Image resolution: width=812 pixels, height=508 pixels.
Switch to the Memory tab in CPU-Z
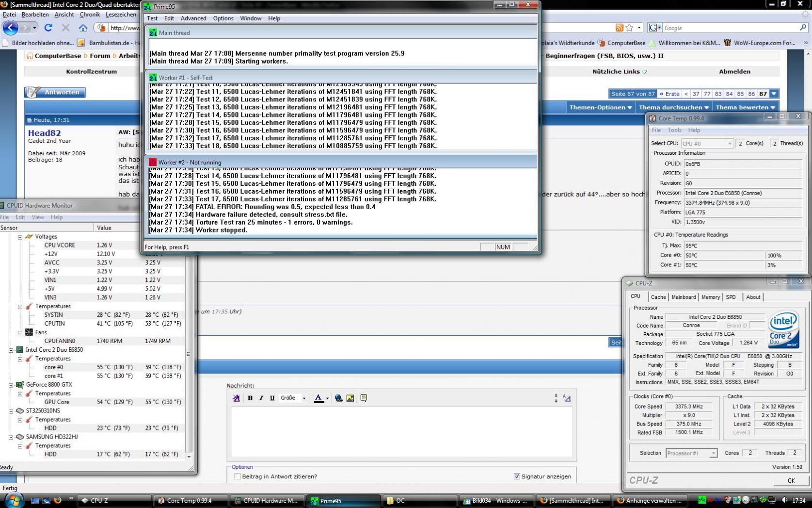710,297
